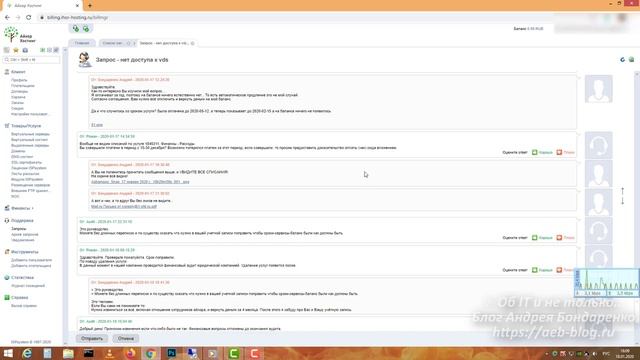Close the 'Запрос - нет доступа к vds' tab
640x360 pixels.
click(x=193, y=43)
